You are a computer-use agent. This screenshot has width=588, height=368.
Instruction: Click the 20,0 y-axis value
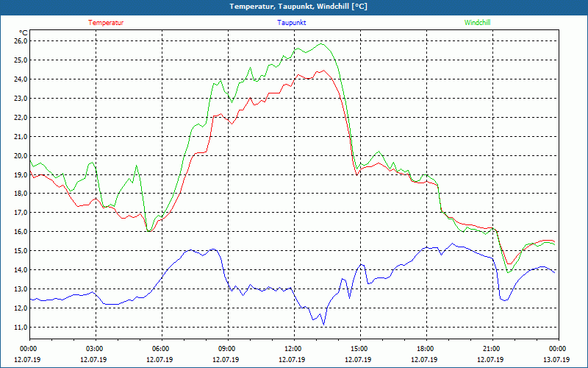[21, 155]
